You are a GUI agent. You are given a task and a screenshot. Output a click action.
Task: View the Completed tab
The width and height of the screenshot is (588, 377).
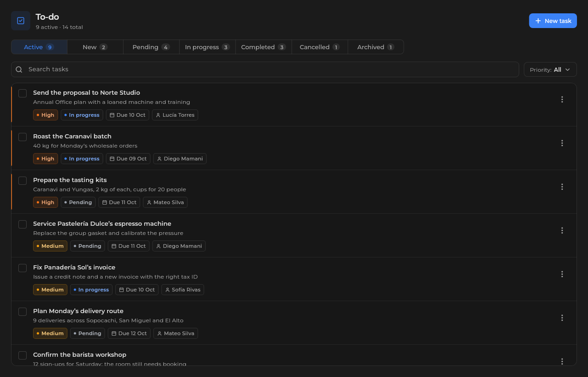click(263, 47)
